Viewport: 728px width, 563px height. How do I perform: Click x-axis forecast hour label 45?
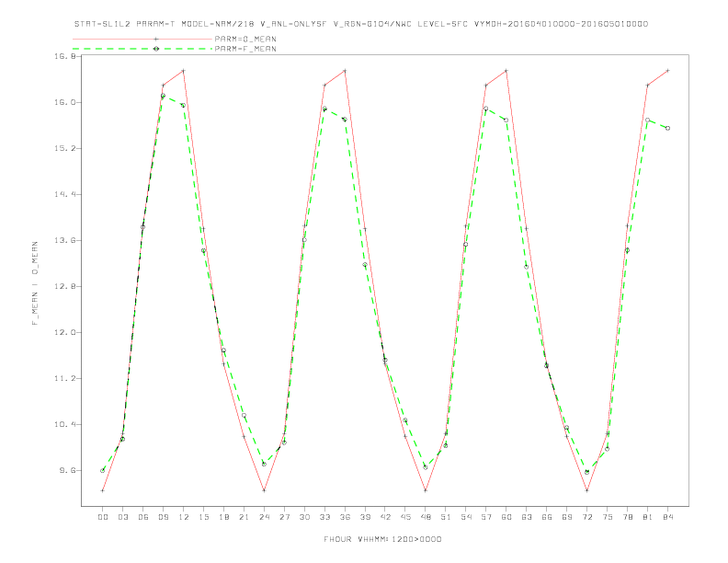[405, 517]
